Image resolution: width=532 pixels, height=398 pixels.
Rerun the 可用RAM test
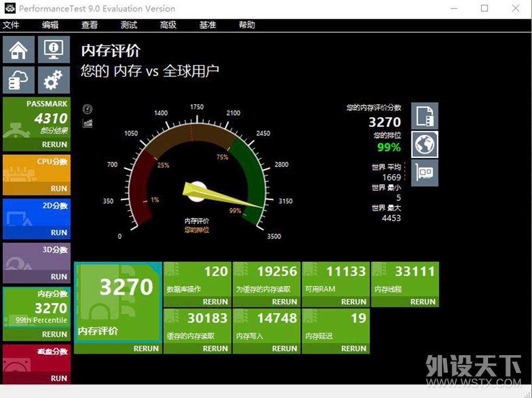click(x=353, y=301)
